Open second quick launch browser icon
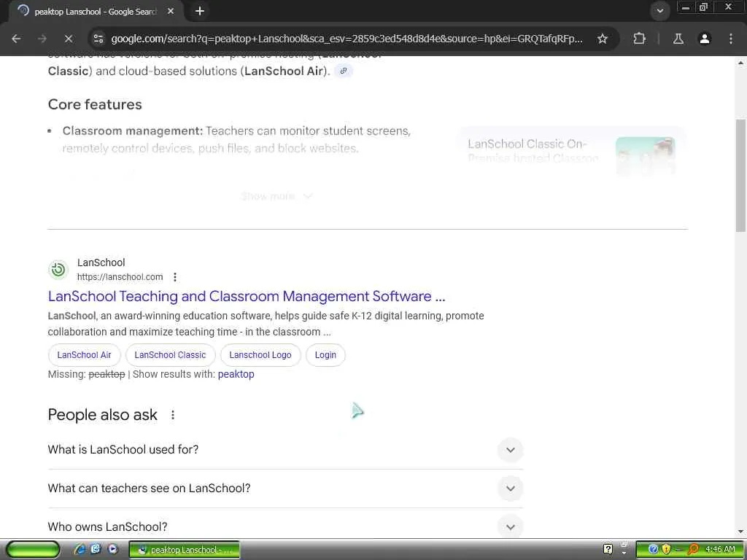Image resolution: width=747 pixels, height=560 pixels. coord(96,549)
